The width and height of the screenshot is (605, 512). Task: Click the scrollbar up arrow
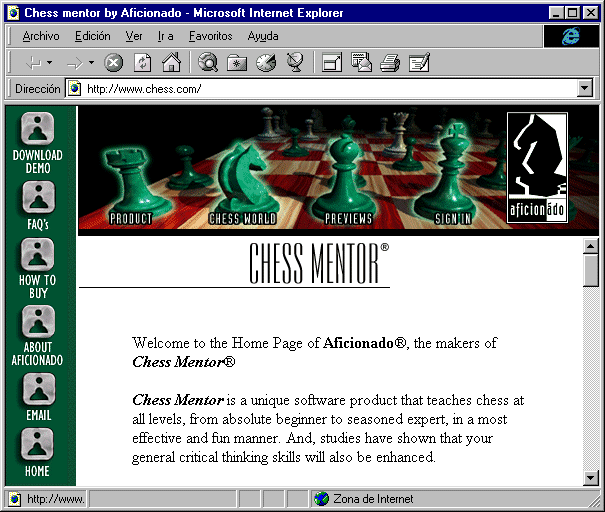coord(591,246)
